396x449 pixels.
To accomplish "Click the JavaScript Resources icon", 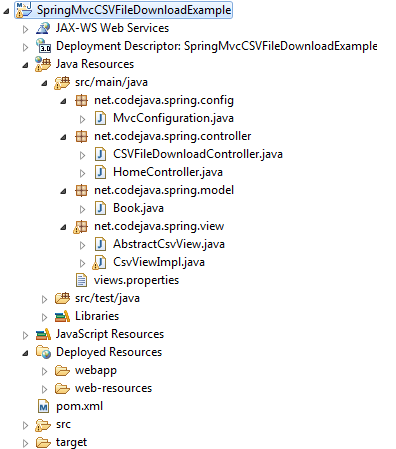I will tap(43, 334).
